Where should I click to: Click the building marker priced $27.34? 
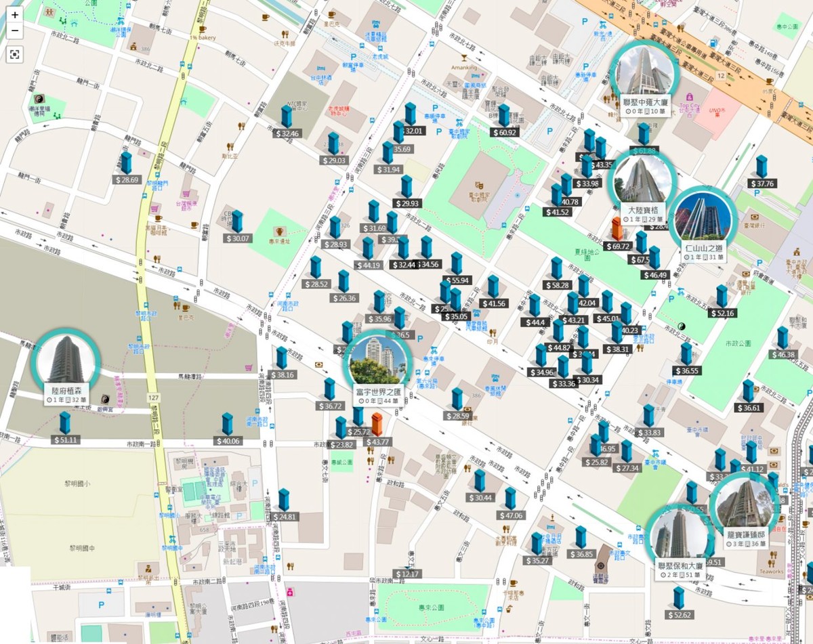(x=626, y=456)
